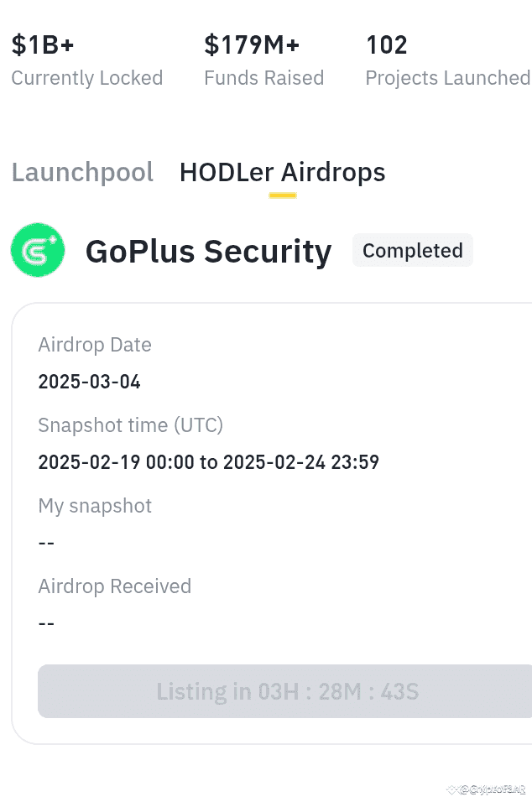Click the 102 Projects Launched stat

(386, 44)
